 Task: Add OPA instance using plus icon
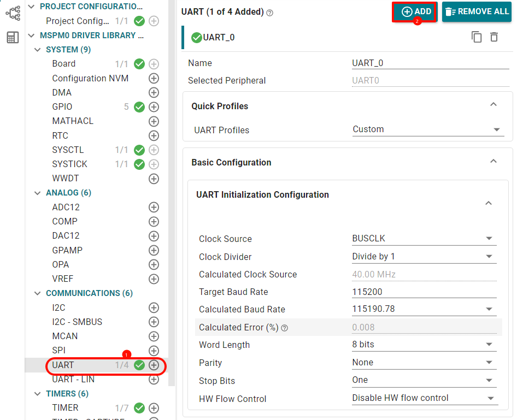(x=154, y=264)
